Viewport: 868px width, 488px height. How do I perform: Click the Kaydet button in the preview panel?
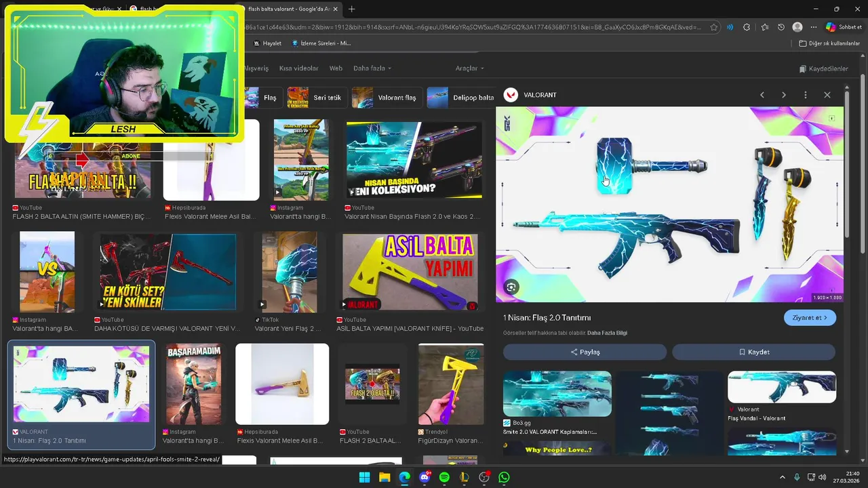coord(753,352)
